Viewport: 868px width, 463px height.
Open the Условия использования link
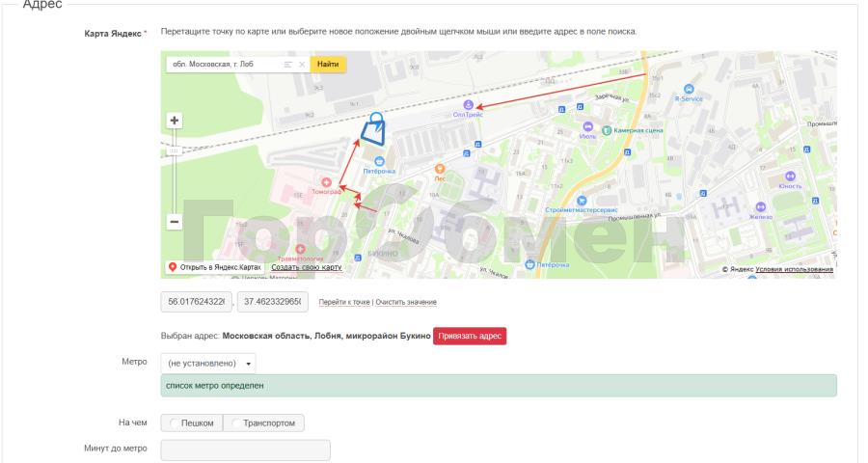794,269
